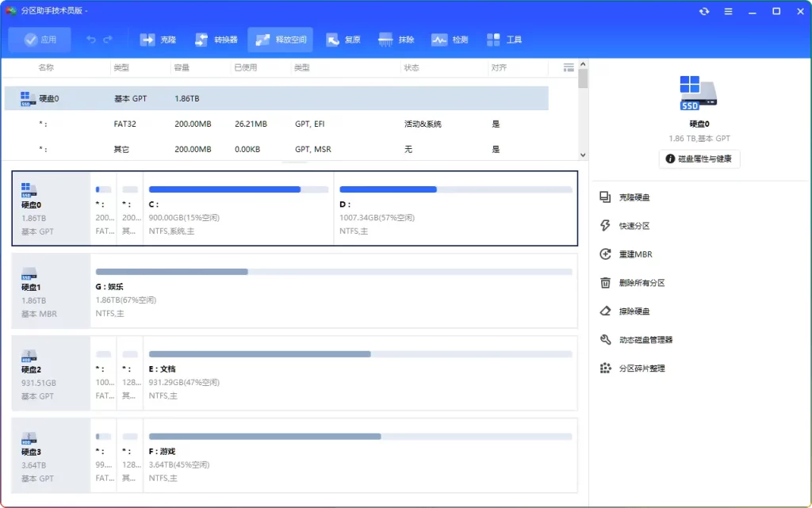Click the 容量 column header
Image resolution: width=812 pixels, height=508 pixels.
[x=182, y=68]
